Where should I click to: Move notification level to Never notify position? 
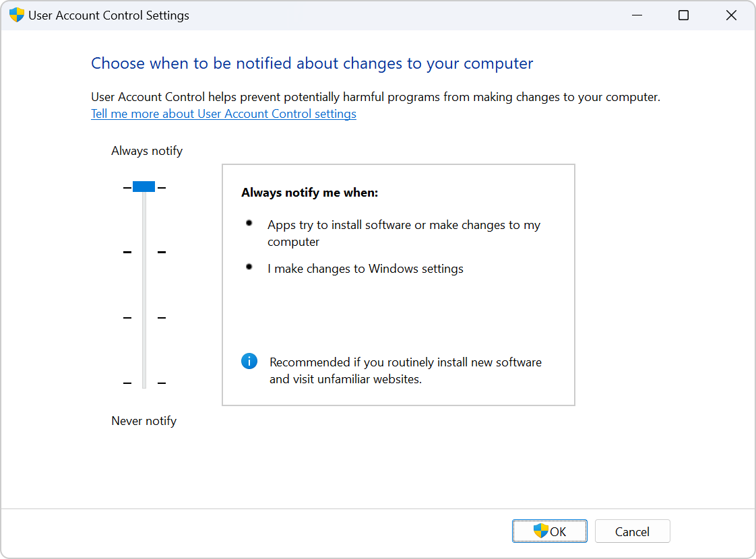(x=144, y=383)
